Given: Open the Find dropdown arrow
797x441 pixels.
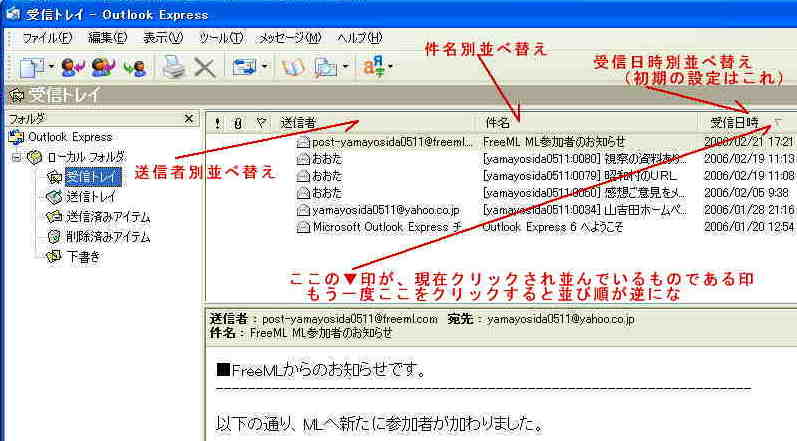Looking at the screenshot, I should 346,67.
